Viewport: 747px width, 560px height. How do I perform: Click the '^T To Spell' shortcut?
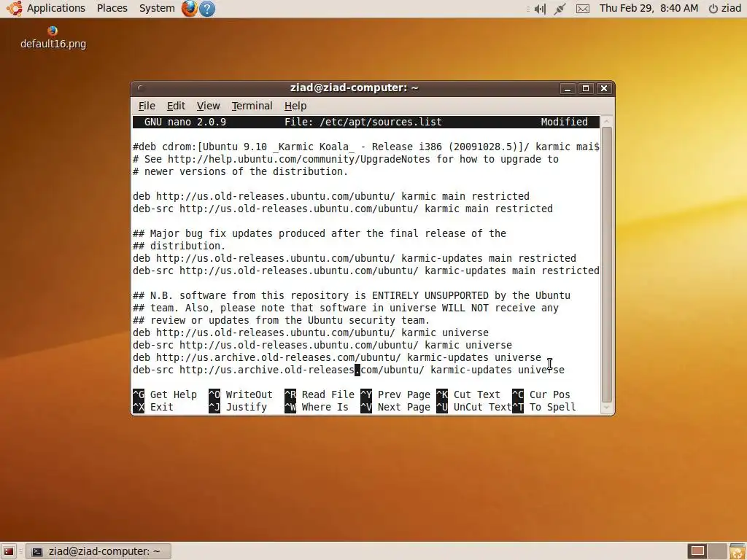pyautogui.click(x=544, y=407)
